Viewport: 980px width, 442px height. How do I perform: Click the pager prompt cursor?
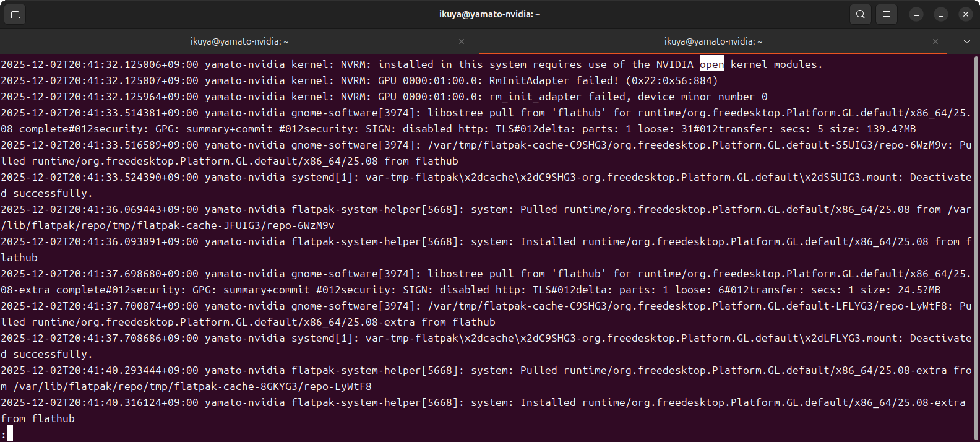[9, 434]
